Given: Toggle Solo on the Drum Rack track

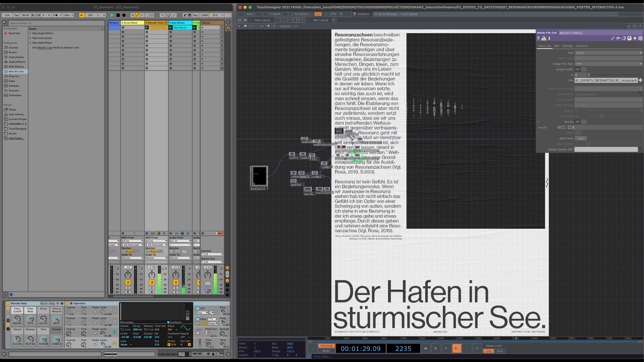Looking at the screenshot, I should [x=128, y=288].
